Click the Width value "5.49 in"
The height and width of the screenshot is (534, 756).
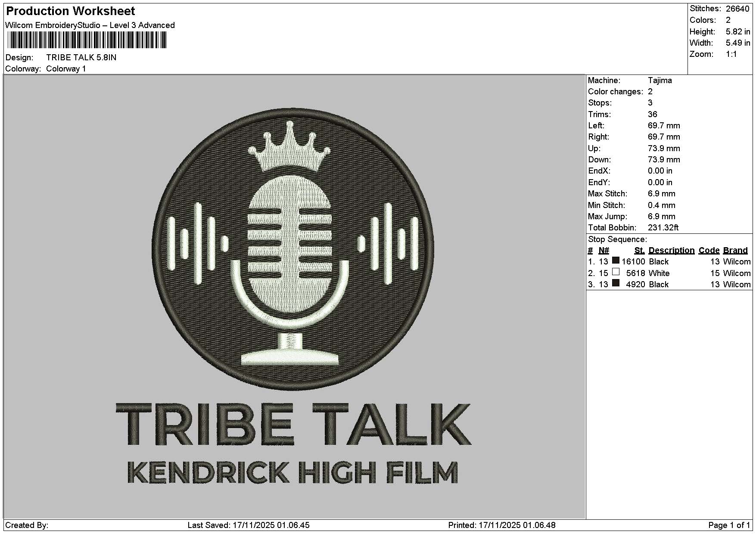[x=738, y=43]
